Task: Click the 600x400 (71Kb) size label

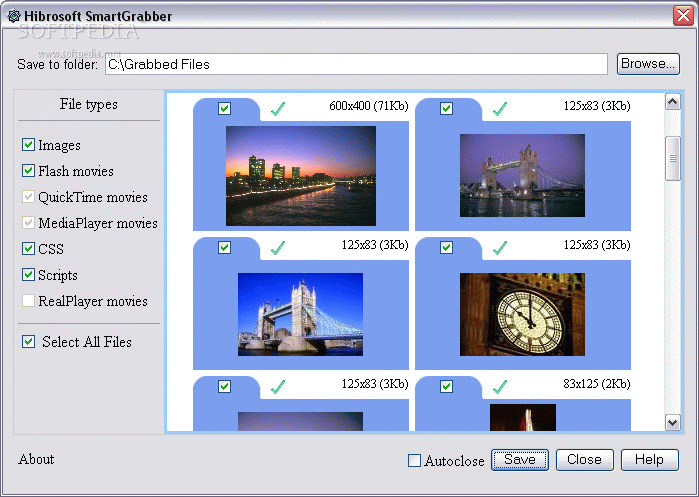Action: [x=369, y=106]
